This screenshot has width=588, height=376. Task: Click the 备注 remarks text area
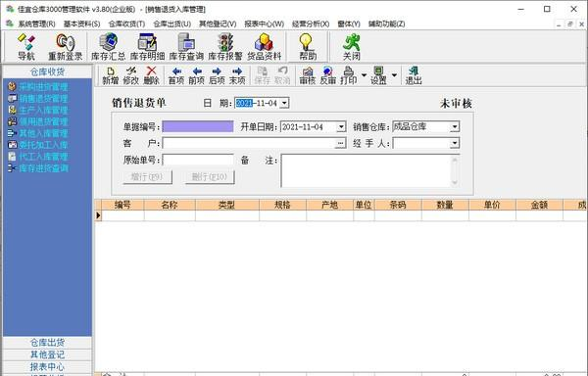pos(366,170)
